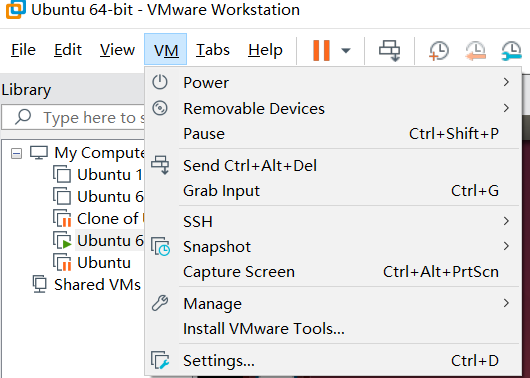Select Shared VMs in the Library tree
The image size is (530, 378).
[x=87, y=284]
